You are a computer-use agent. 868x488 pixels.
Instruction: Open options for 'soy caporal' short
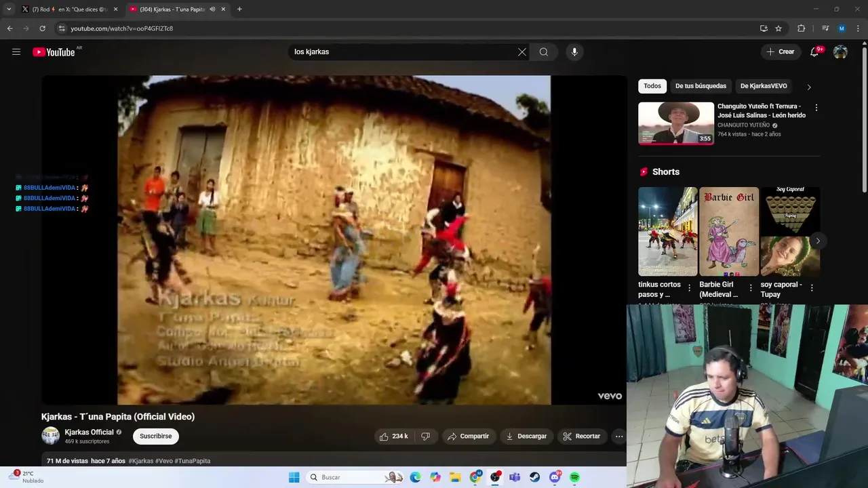pos(812,288)
